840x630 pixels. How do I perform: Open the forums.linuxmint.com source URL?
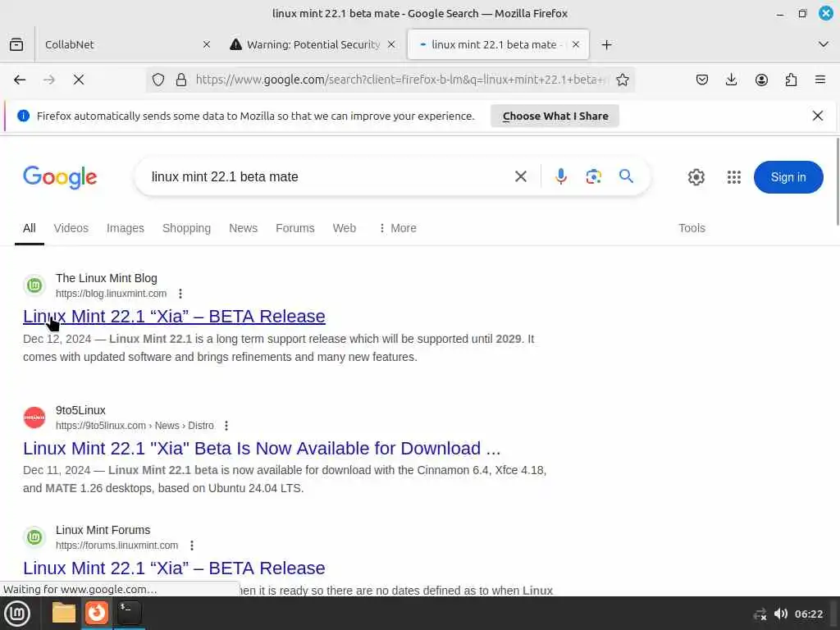coord(116,546)
